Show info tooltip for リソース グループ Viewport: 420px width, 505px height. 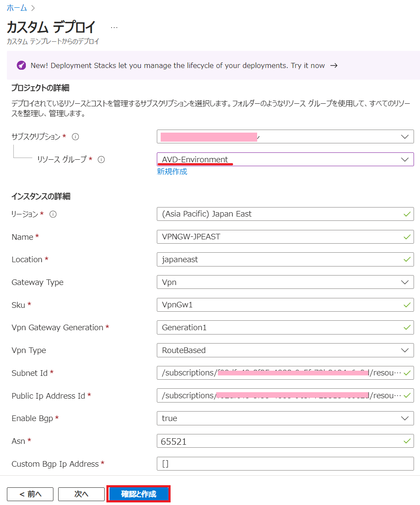(x=101, y=159)
